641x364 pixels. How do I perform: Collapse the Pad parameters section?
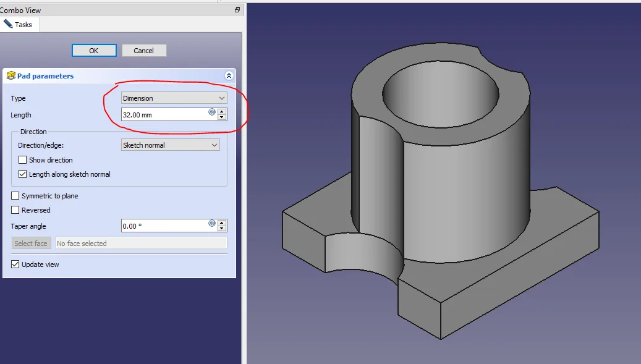click(x=229, y=76)
